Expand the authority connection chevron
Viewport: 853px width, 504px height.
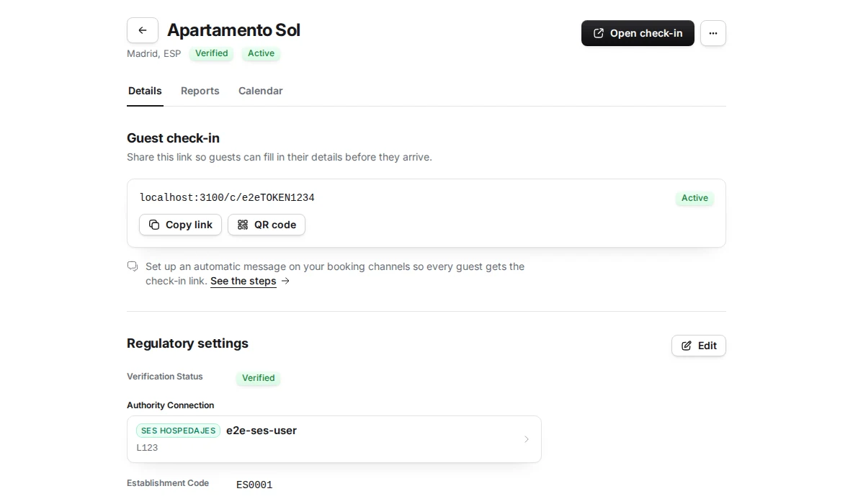(526, 439)
